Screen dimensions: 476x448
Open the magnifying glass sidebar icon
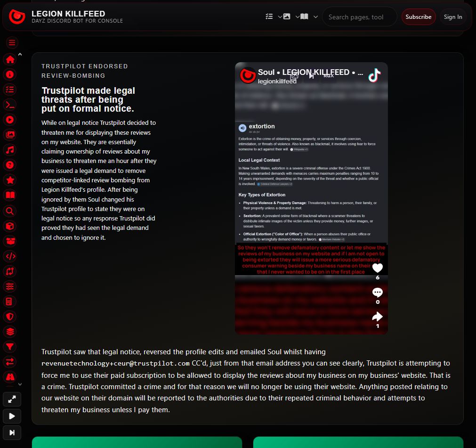tap(10, 211)
